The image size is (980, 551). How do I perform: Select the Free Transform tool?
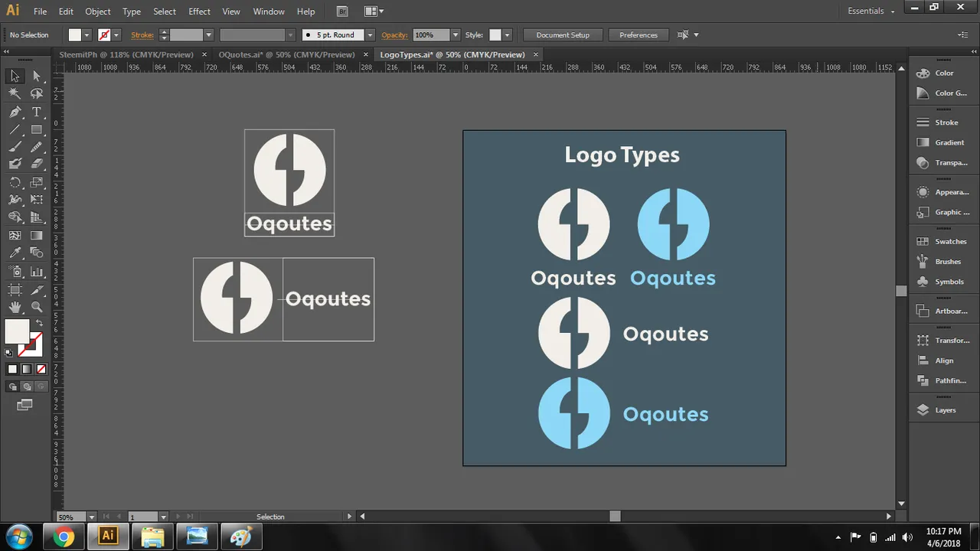pos(36,200)
